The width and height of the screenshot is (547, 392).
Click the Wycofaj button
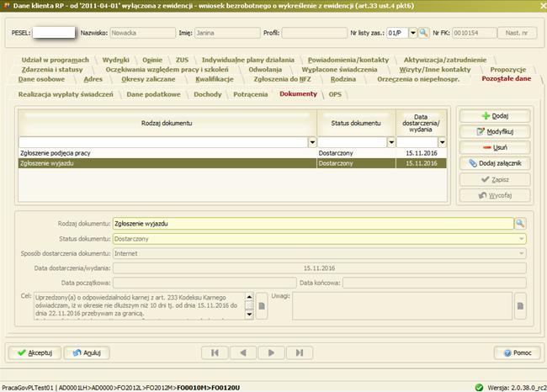click(495, 195)
